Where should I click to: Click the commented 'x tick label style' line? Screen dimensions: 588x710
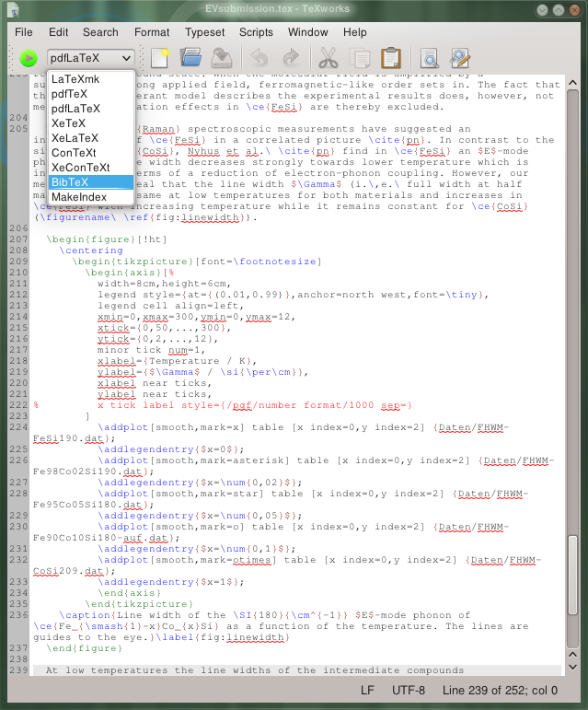coord(255,405)
